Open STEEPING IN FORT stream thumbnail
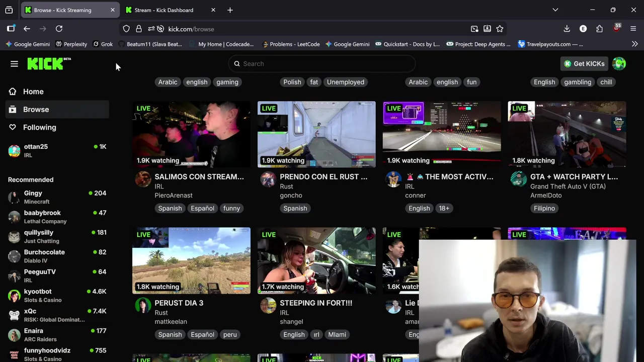This screenshot has width=644, height=362. click(316, 260)
